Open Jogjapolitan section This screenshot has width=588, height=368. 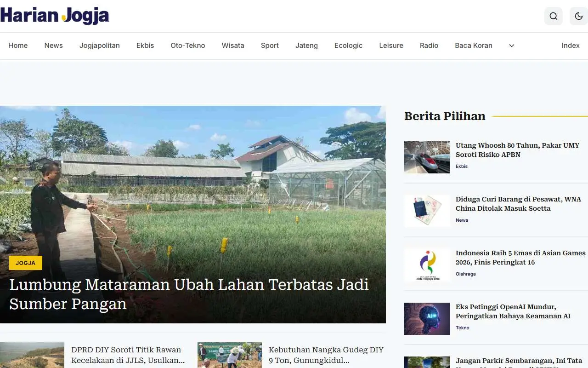point(99,46)
